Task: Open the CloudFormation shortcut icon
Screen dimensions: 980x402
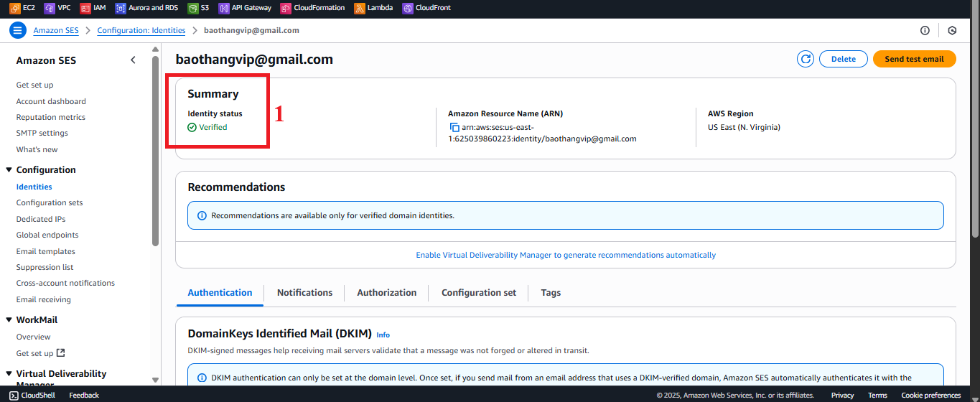Action: [285, 8]
